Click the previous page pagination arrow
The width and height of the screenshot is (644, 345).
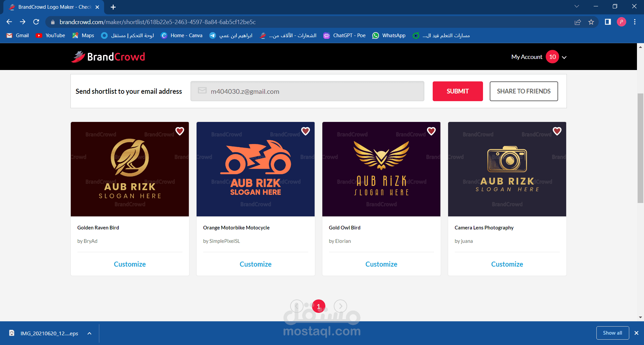(297, 306)
